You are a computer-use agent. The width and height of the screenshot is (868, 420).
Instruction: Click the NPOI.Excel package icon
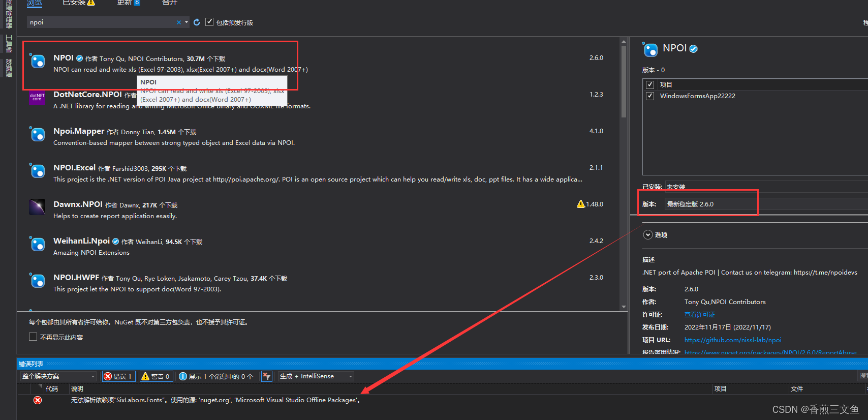[37, 170]
